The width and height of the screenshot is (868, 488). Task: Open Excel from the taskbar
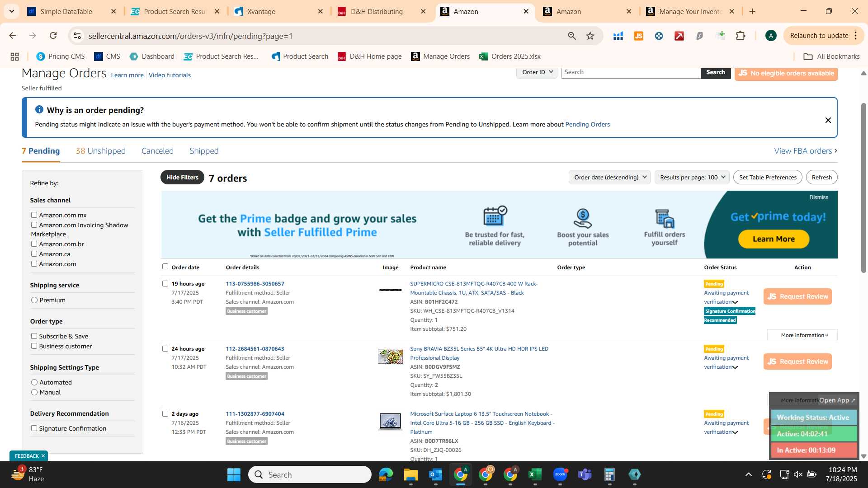coord(535,474)
